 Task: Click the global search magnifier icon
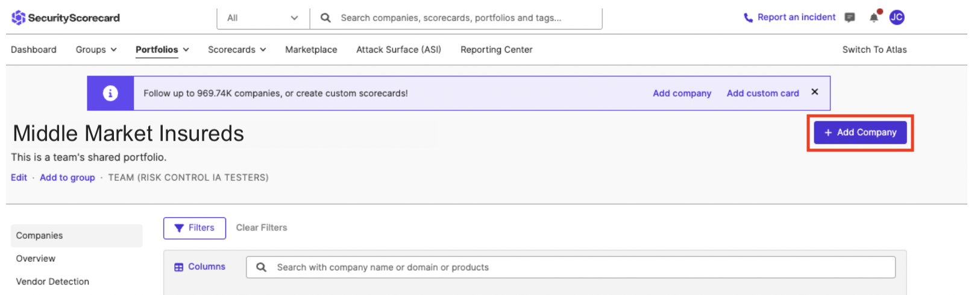tap(325, 17)
